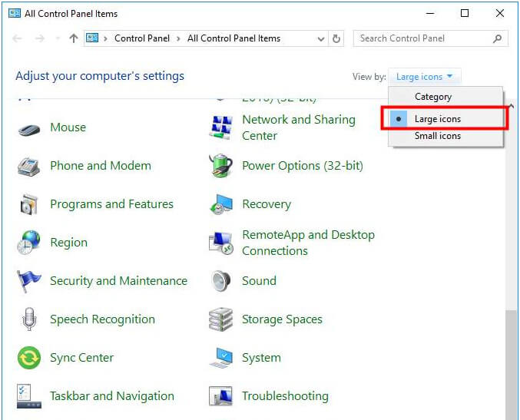Open the recent locations dropdown arrow
This screenshot has height=420, width=520.
click(58, 38)
